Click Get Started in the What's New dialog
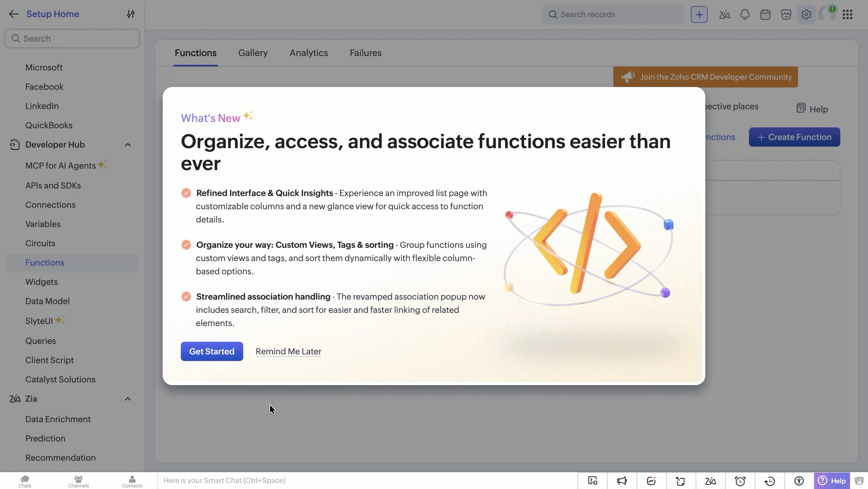868x489 pixels. coord(212,351)
